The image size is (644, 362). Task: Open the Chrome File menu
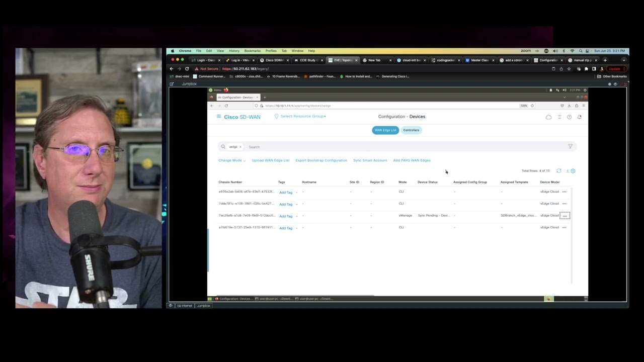pyautogui.click(x=199, y=51)
